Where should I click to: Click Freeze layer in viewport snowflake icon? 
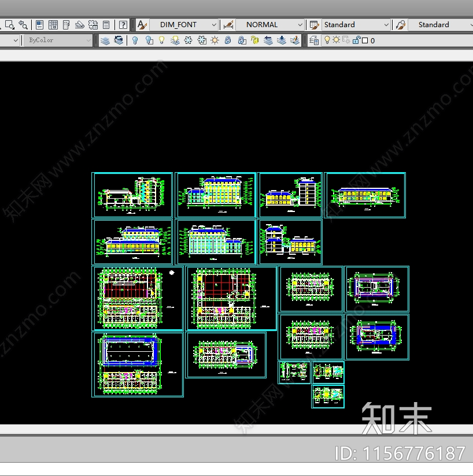click(x=202, y=40)
